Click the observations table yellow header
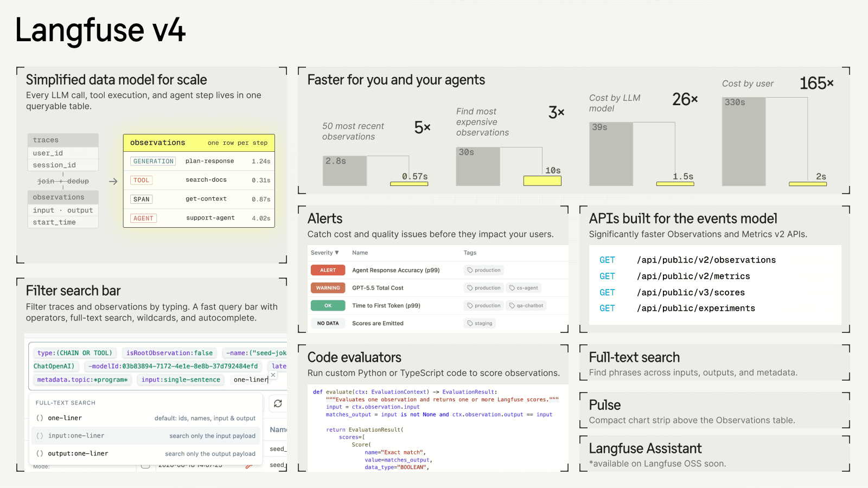The image size is (868, 488). click(199, 143)
